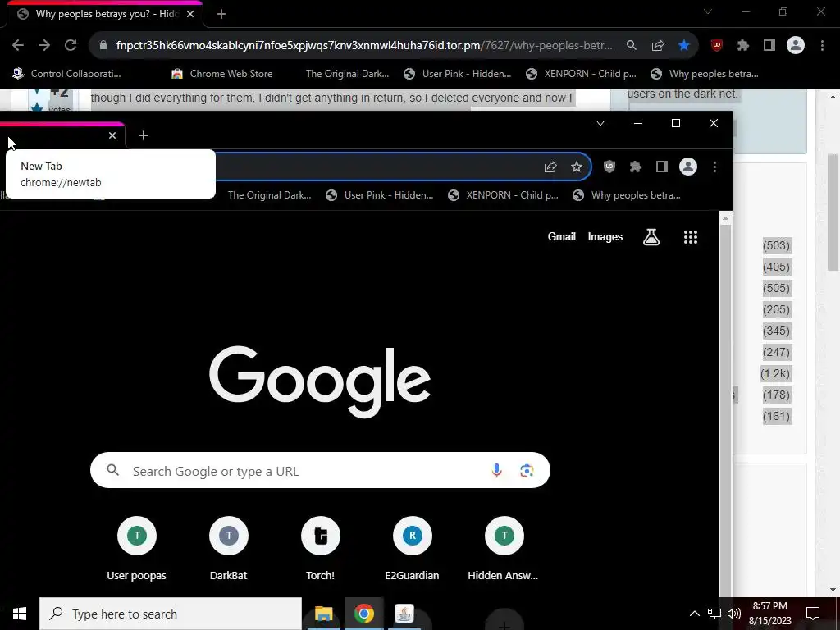The width and height of the screenshot is (840, 630).
Task: Click the (1.2k) count in the rear page
Action: click(x=775, y=373)
